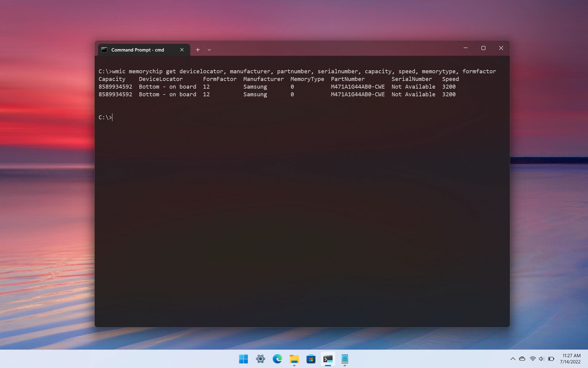
Task: Open a new terminal tab with the plus button
Action: [x=198, y=49]
